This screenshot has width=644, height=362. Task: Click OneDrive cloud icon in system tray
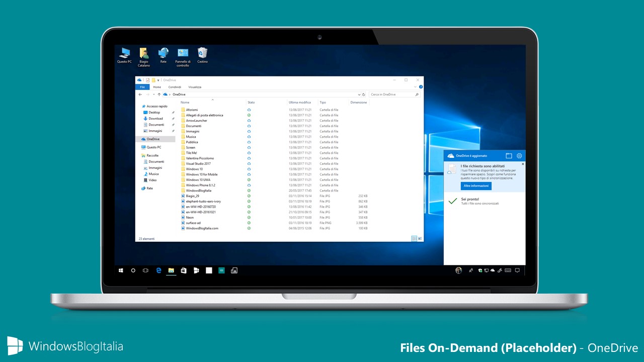point(493,270)
